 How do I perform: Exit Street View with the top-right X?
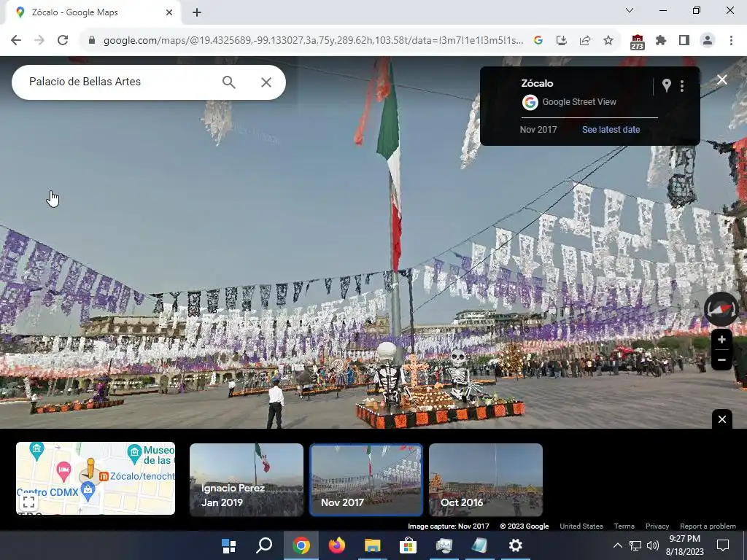(x=722, y=79)
